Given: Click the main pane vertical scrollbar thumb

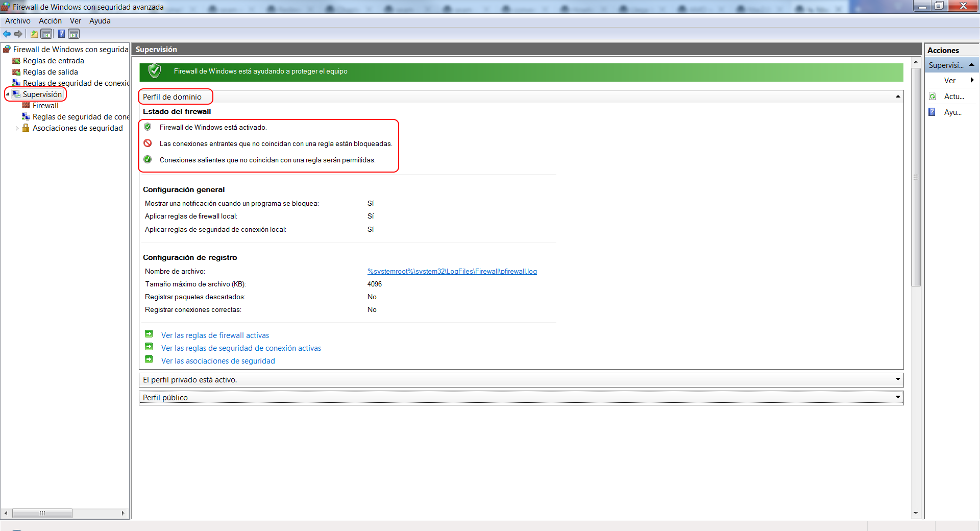Looking at the screenshot, I should [x=916, y=177].
